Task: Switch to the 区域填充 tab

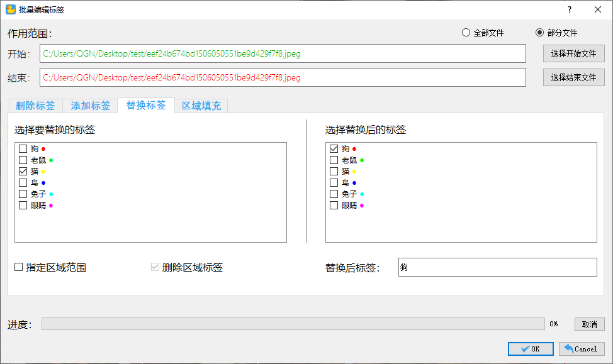Action: pos(201,106)
